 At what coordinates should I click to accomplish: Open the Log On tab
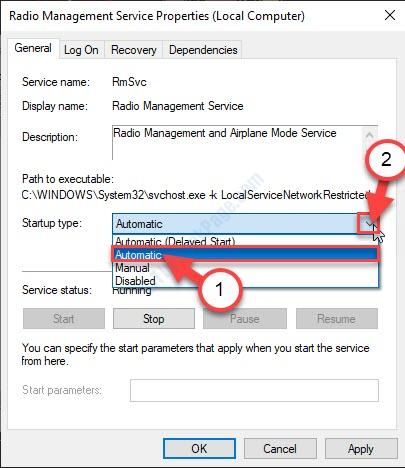point(81,50)
